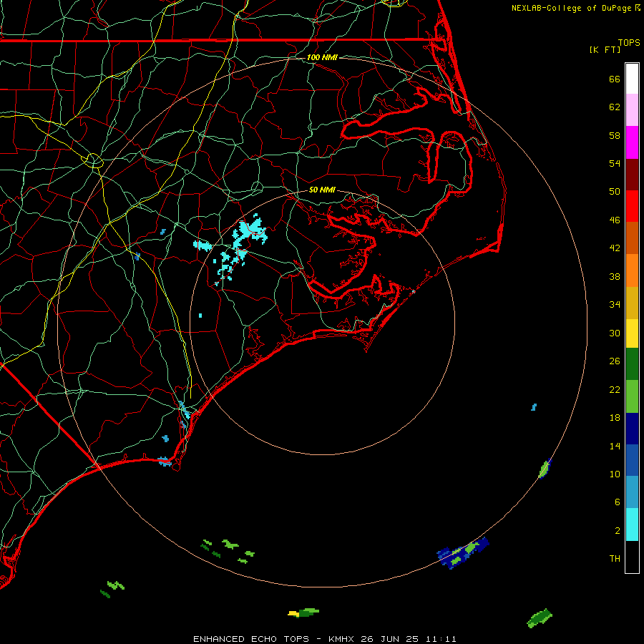The width and height of the screenshot is (644, 644).
Task: Select the 30 value on the legend
Action: point(615,333)
